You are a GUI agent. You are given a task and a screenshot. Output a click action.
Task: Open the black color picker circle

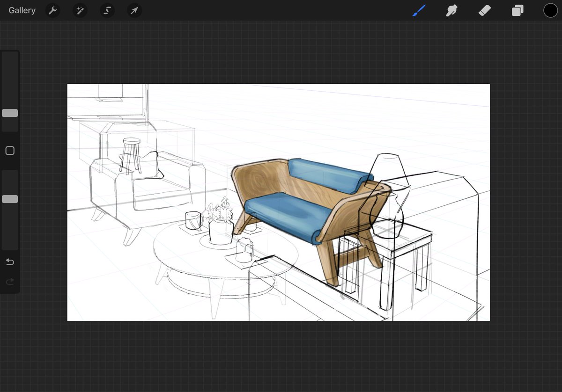click(550, 10)
